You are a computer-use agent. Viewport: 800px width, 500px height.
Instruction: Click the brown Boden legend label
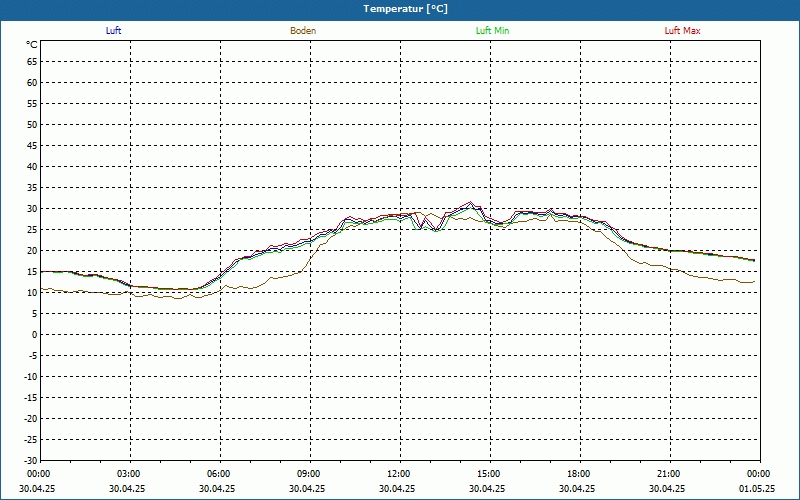tap(303, 31)
